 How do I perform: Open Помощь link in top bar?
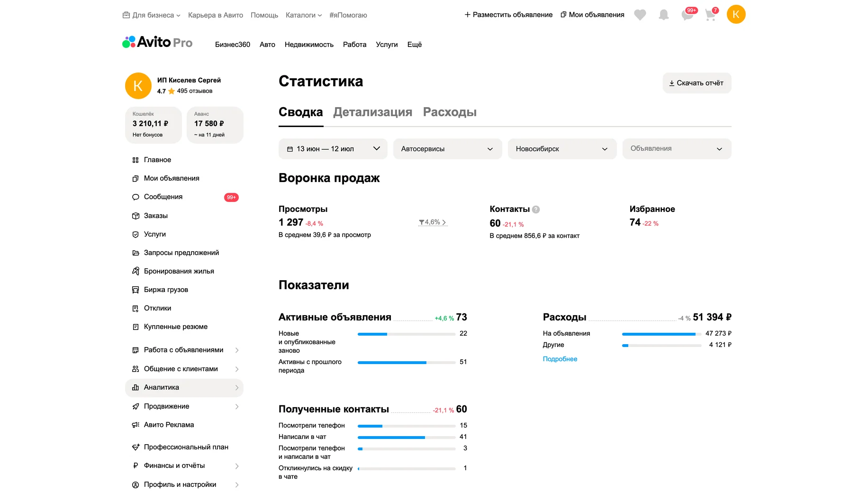[x=264, y=15]
